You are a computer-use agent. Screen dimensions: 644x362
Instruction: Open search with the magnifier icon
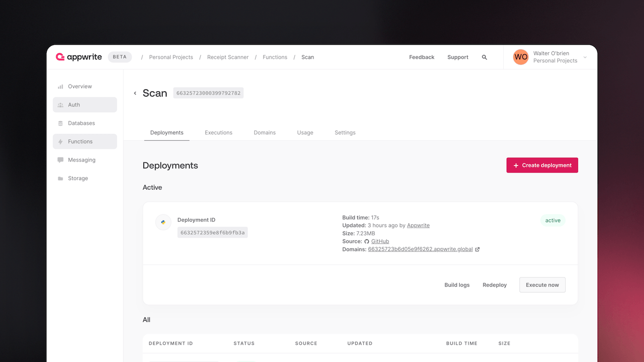[x=485, y=57]
